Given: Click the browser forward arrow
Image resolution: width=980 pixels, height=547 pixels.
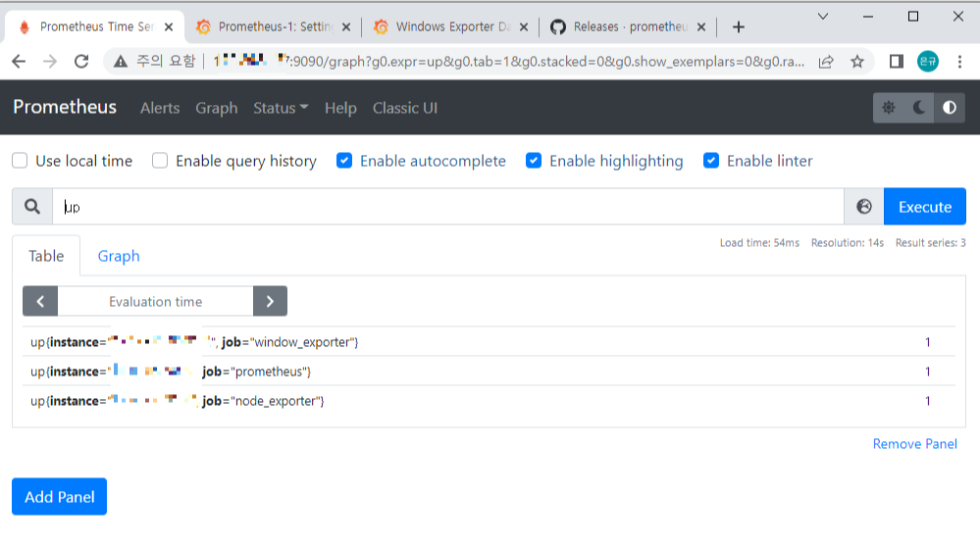Looking at the screenshot, I should click(x=50, y=61).
